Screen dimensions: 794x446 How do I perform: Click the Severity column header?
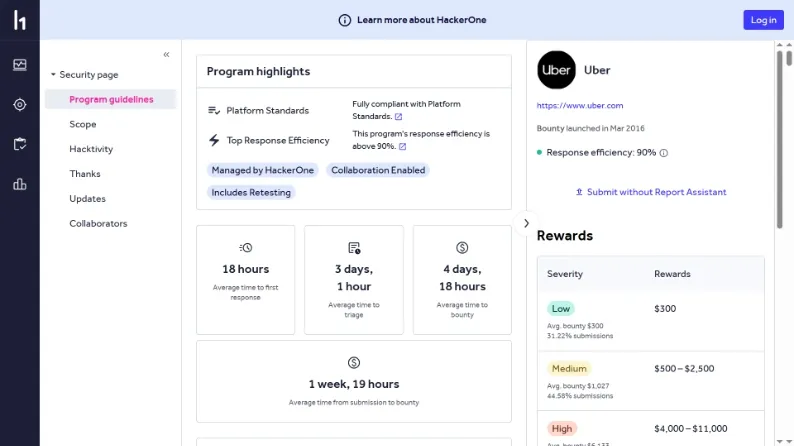(565, 274)
